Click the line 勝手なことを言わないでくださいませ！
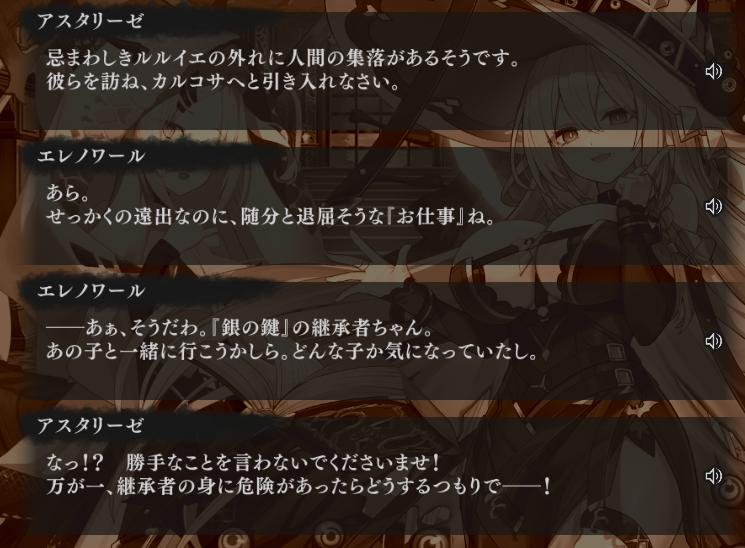Screen dimensions: 745x548 pos(284,463)
